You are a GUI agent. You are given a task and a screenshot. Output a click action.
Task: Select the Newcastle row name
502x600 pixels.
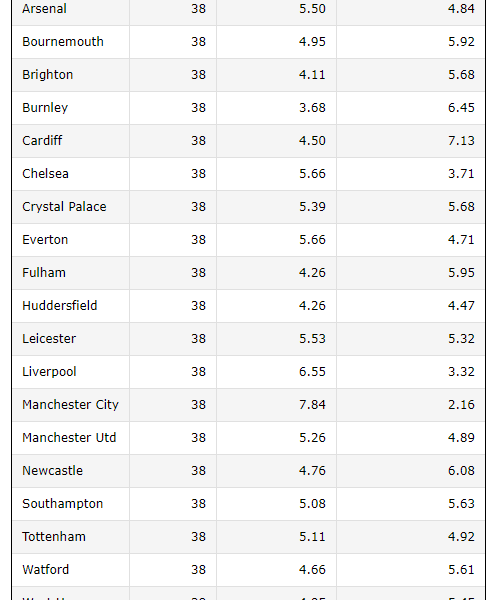coord(52,470)
